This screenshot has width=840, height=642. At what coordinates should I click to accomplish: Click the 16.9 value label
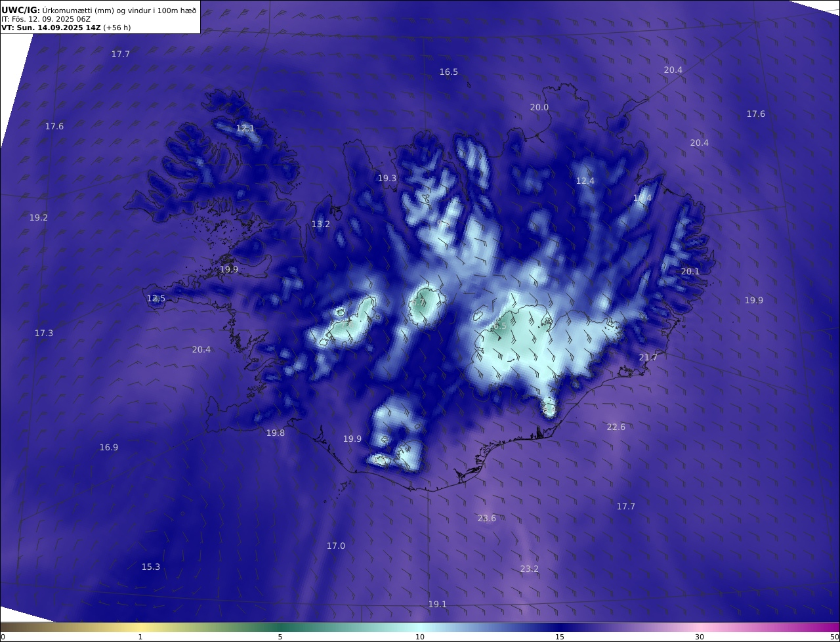pyautogui.click(x=109, y=448)
